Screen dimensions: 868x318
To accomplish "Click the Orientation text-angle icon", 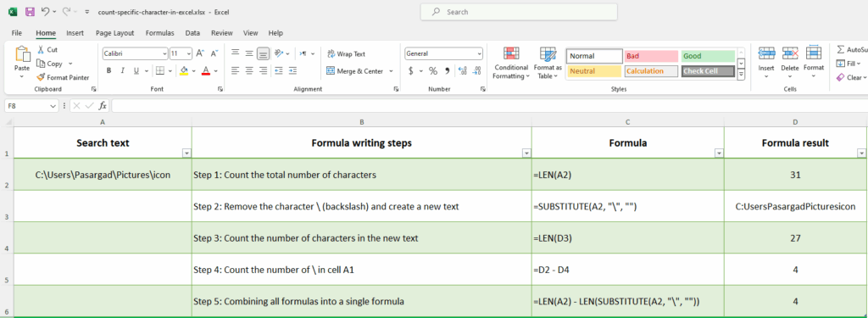I will (x=279, y=53).
